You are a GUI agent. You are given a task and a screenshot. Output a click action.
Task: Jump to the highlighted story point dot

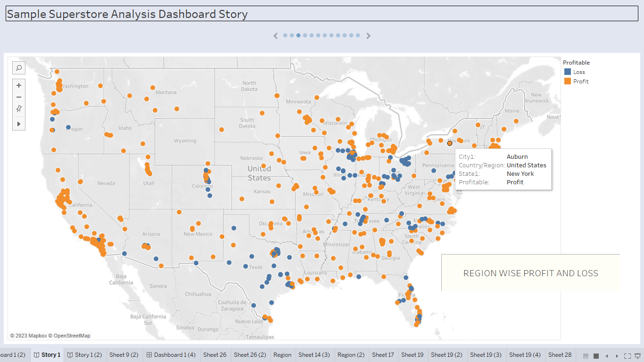(x=298, y=35)
